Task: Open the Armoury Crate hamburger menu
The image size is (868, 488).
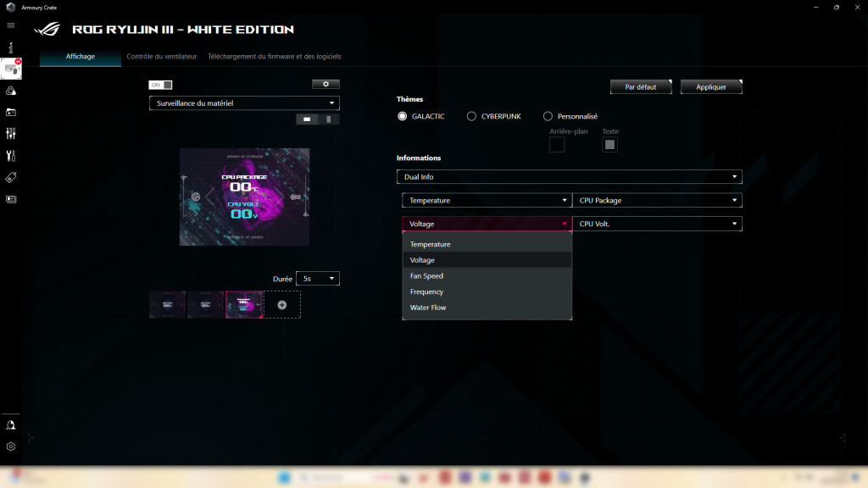Action: point(10,25)
